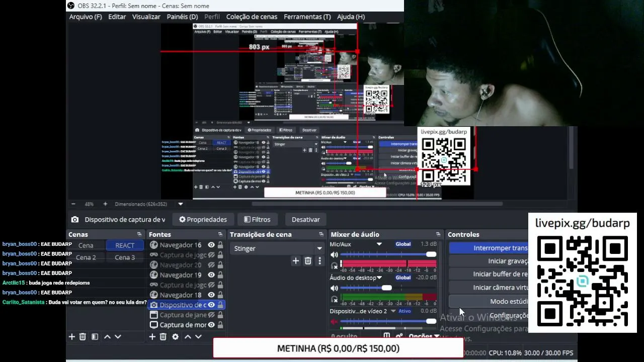The image size is (644, 362).
Task: Select the Cena 2 scene
Action: click(86, 257)
